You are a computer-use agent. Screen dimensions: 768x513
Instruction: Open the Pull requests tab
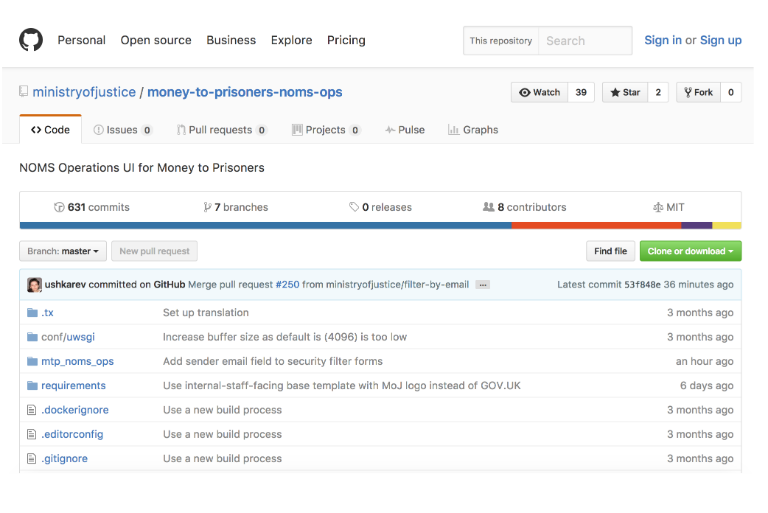click(221, 130)
